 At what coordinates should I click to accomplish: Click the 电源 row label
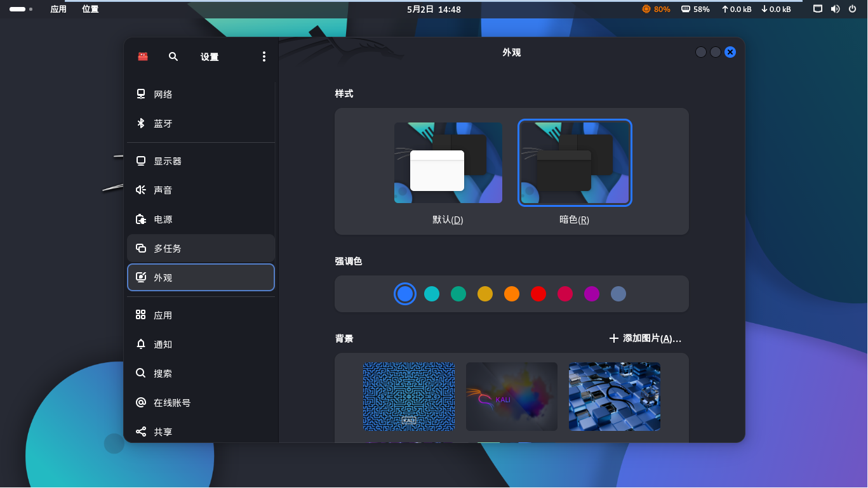click(x=163, y=219)
